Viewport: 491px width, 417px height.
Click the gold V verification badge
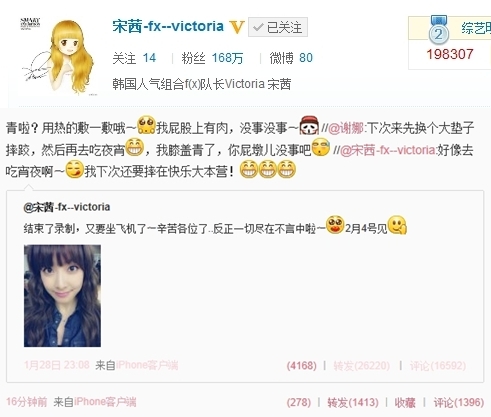pos(237,27)
